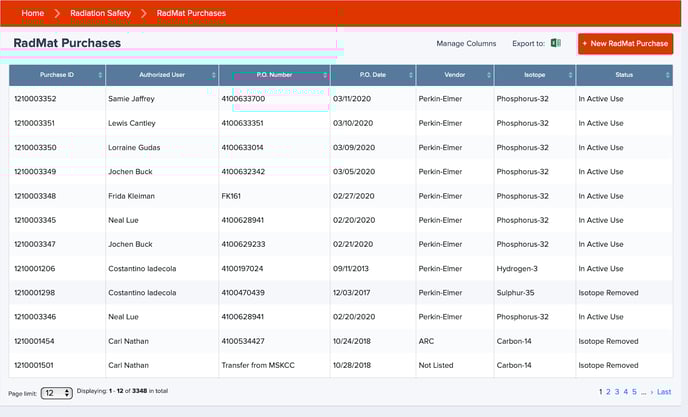Click P.O. date 12/03/2017
688x417 pixels.
click(x=351, y=293)
